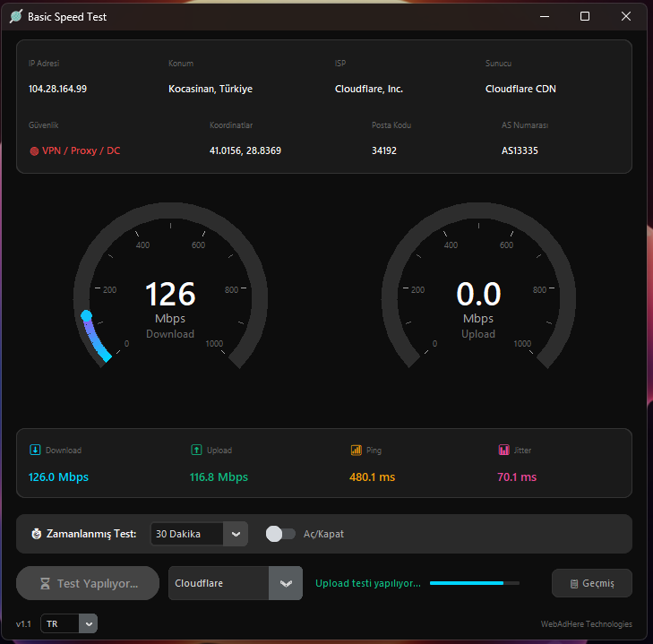Click the stopwatch icon beside Zamanlanmış Test
This screenshot has height=644, width=653.
coord(37,534)
